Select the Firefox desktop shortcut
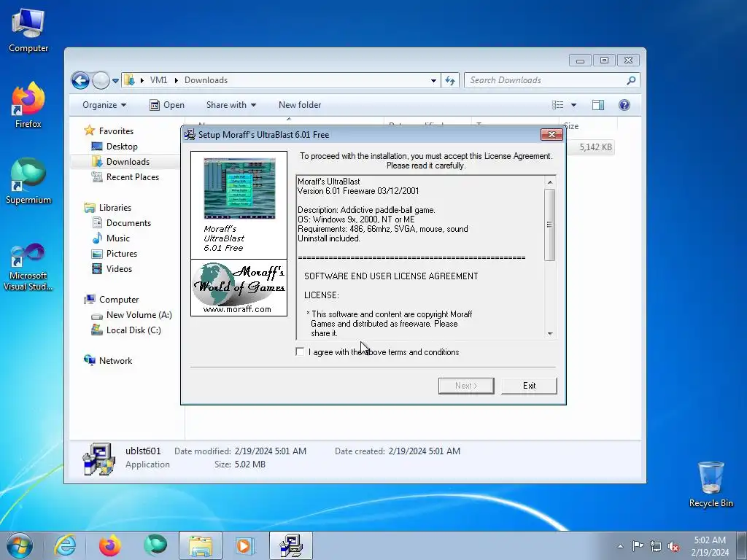This screenshot has height=560, width=747. tap(28, 105)
